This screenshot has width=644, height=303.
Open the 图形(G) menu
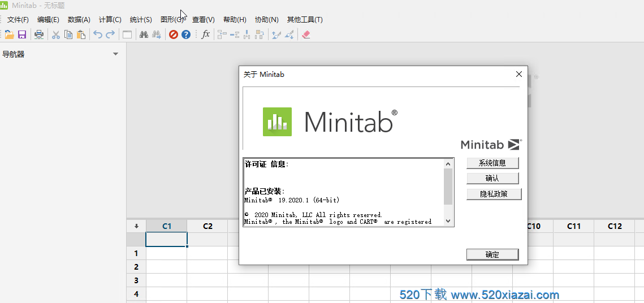(x=172, y=19)
